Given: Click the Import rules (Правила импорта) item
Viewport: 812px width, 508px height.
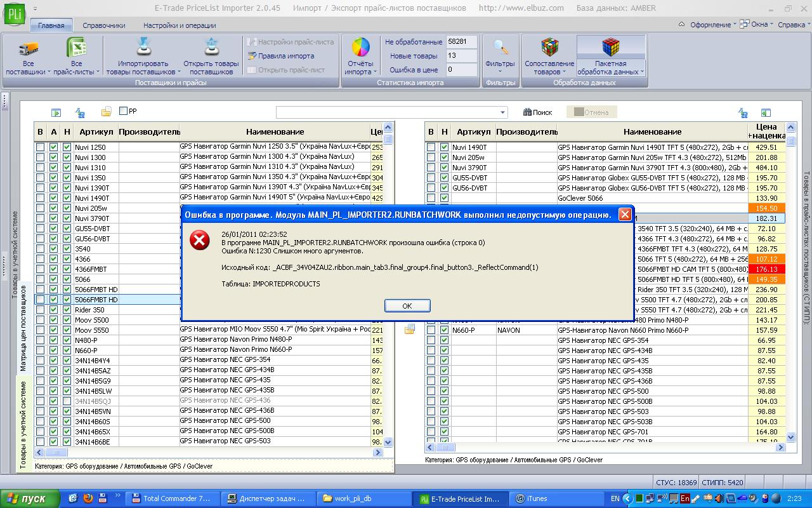Looking at the screenshot, I should coord(281,56).
